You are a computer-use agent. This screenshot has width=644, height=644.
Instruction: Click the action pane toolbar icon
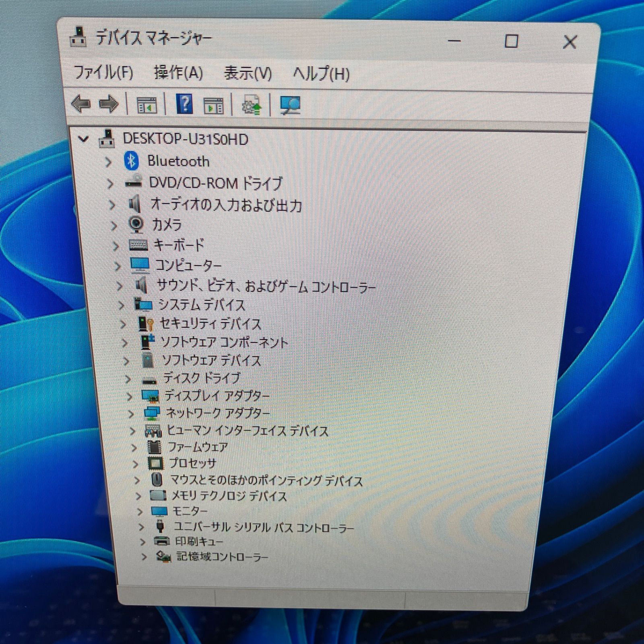(213, 106)
